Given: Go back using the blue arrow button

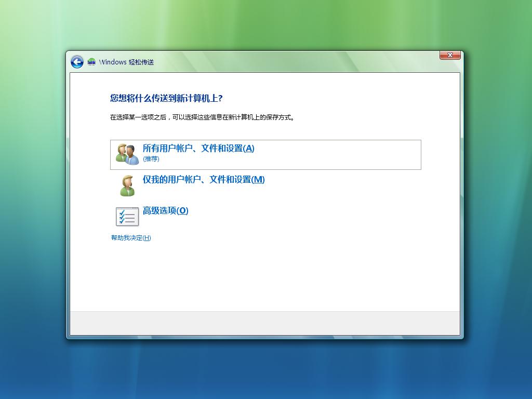Looking at the screenshot, I should tap(77, 62).
